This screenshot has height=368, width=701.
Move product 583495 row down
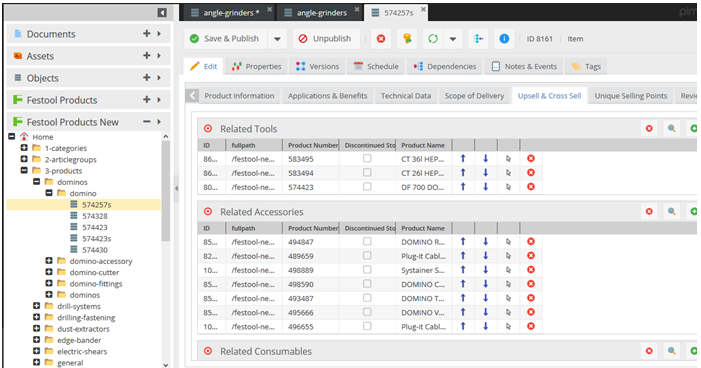tap(486, 158)
